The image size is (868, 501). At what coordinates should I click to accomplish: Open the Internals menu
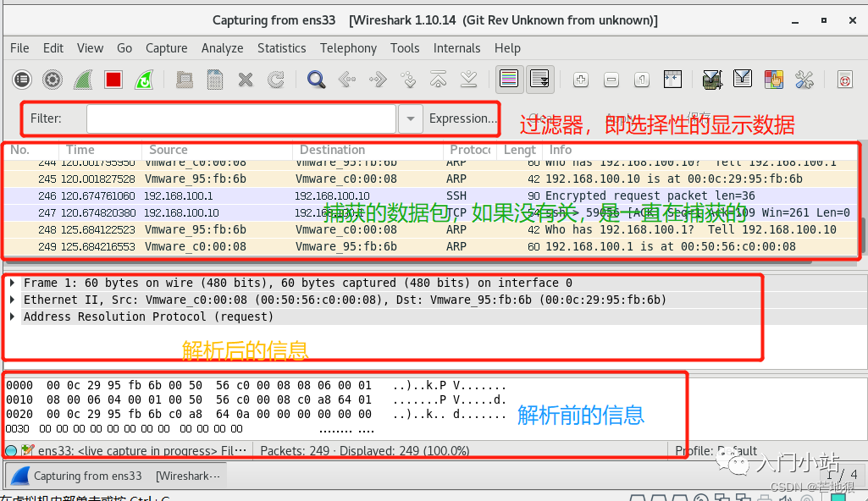(x=456, y=49)
